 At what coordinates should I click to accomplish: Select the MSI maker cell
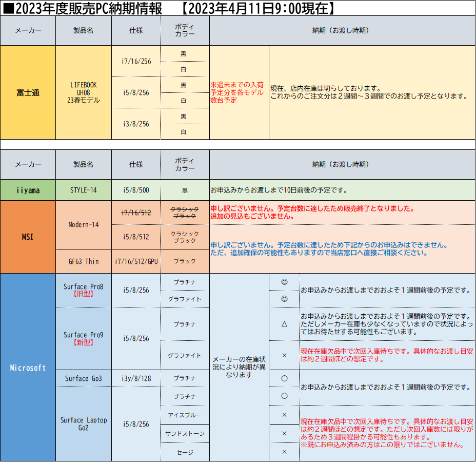(x=28, y=237)
